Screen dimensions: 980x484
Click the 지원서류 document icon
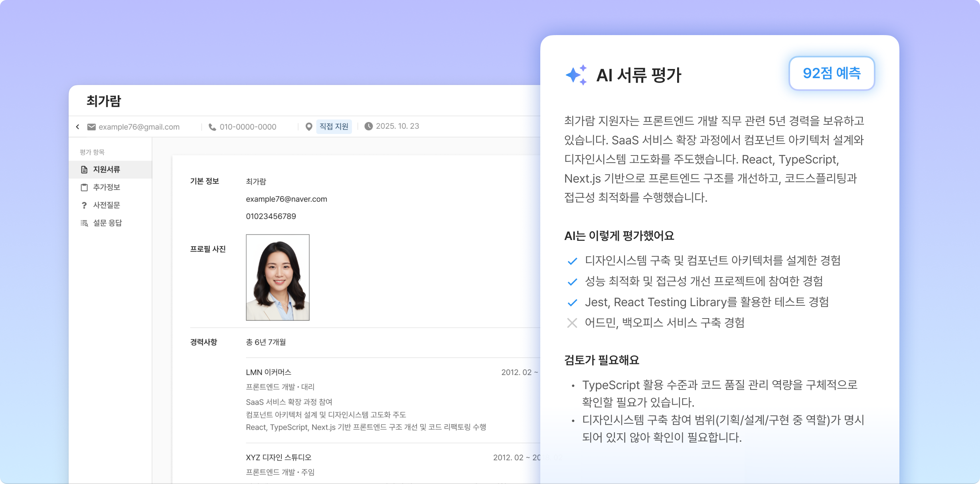pos(84,170)
